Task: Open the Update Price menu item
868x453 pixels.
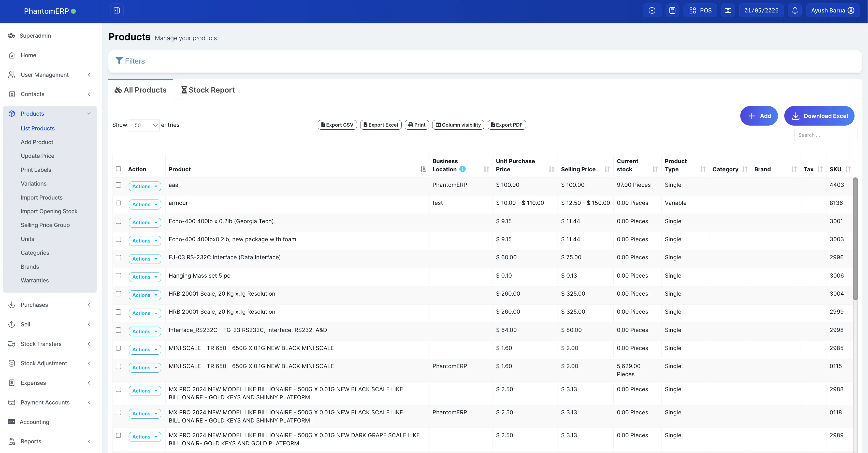Action: [37, 156]
